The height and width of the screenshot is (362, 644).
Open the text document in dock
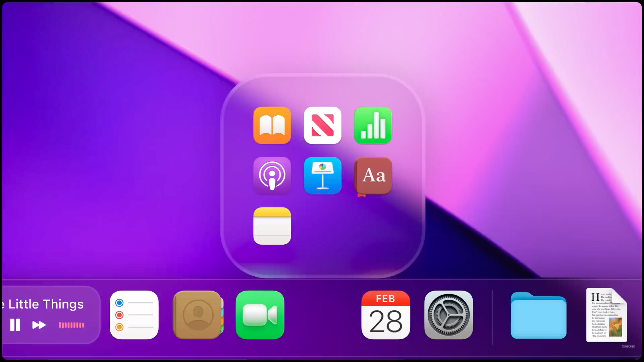tap(606, 315)
